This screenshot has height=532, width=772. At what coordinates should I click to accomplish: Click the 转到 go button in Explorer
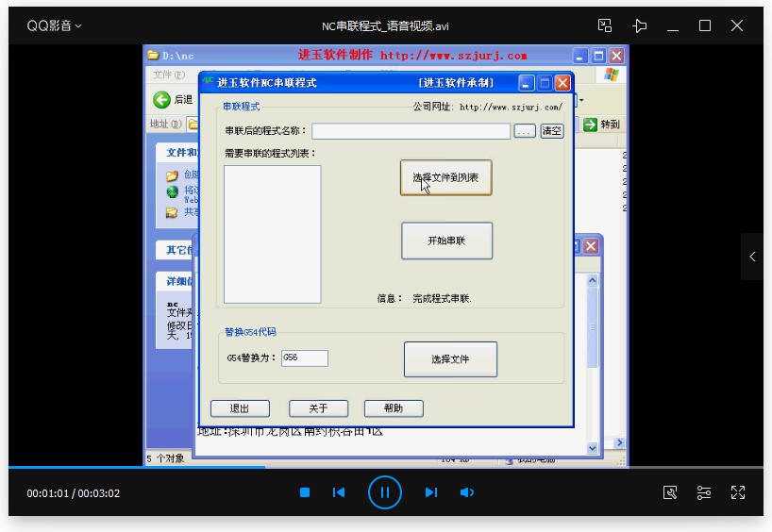[601, 125]
